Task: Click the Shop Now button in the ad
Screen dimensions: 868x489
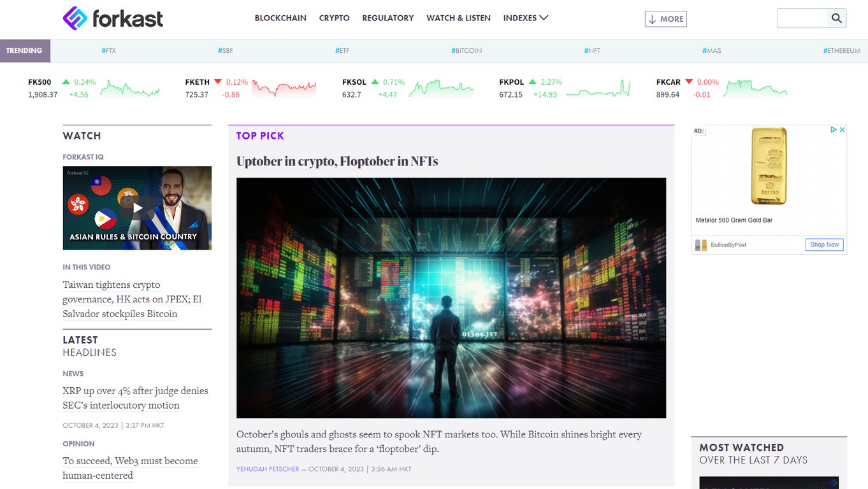Action: tap(824, 244)
